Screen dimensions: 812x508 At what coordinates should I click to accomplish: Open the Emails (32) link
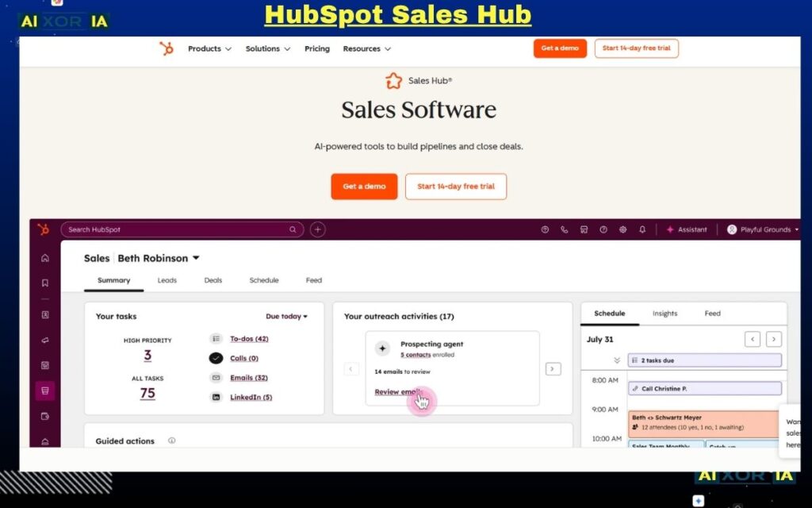pyautogui.click(x=249, y=377)
